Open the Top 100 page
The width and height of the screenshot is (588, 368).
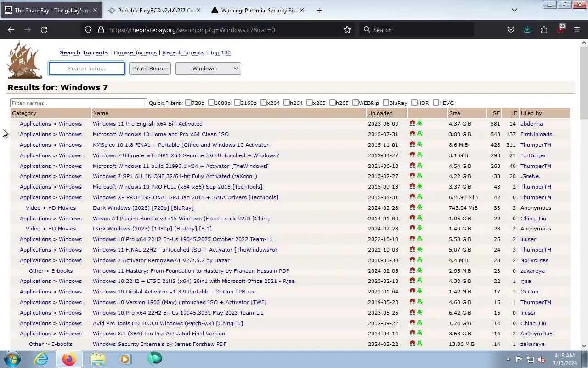(x=220, y=52)
